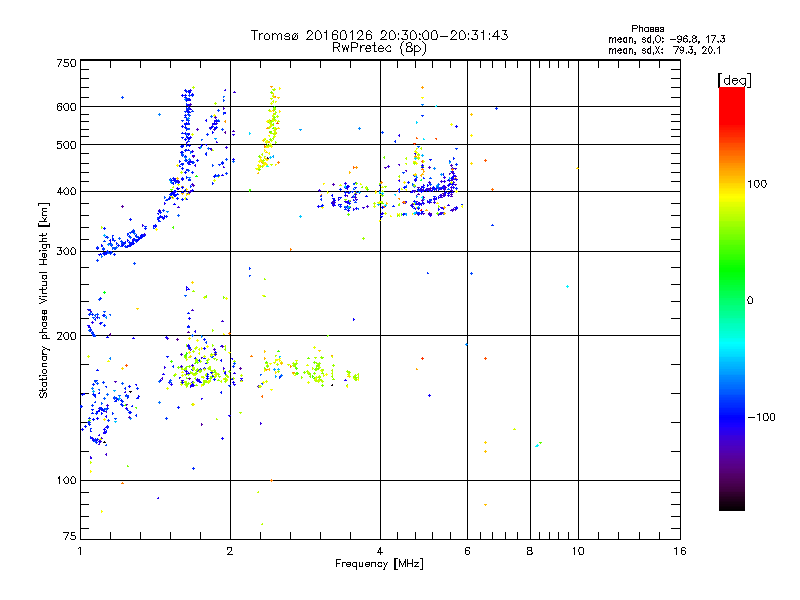Click the y-axis '750' tick label

pos(66,63)
